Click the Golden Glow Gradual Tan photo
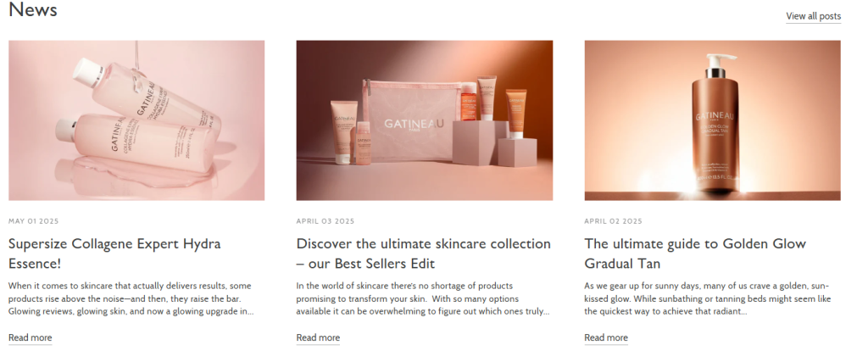This screenshot has height=362, width=868. pos(712,120)
